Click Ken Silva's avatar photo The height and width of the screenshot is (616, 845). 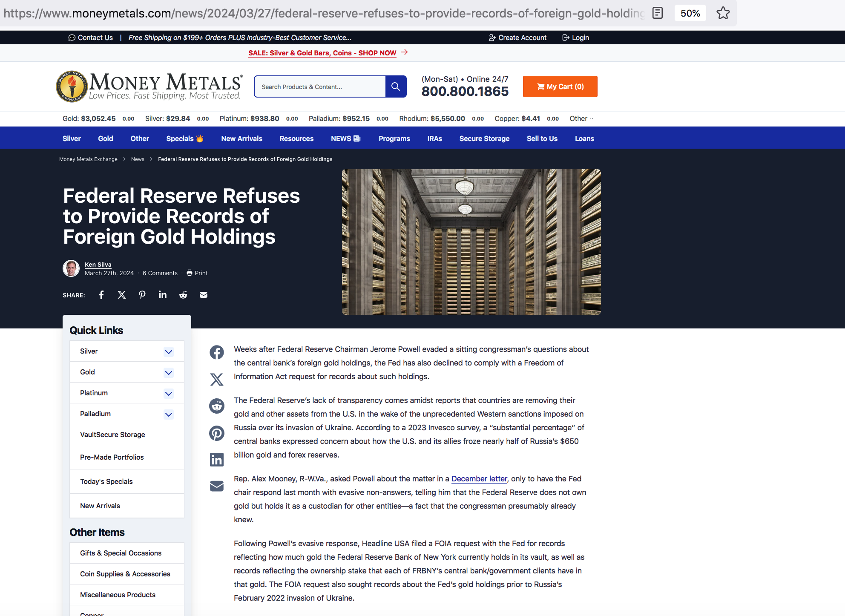point(71,268)
